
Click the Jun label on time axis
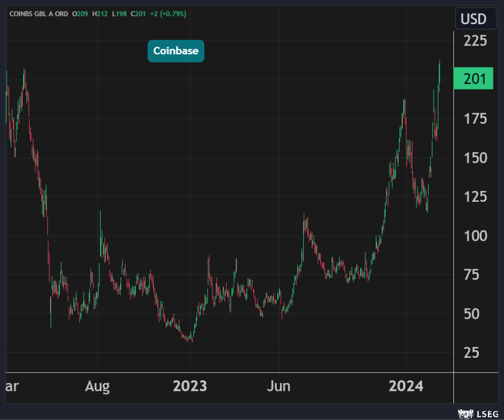pos(279,386)
